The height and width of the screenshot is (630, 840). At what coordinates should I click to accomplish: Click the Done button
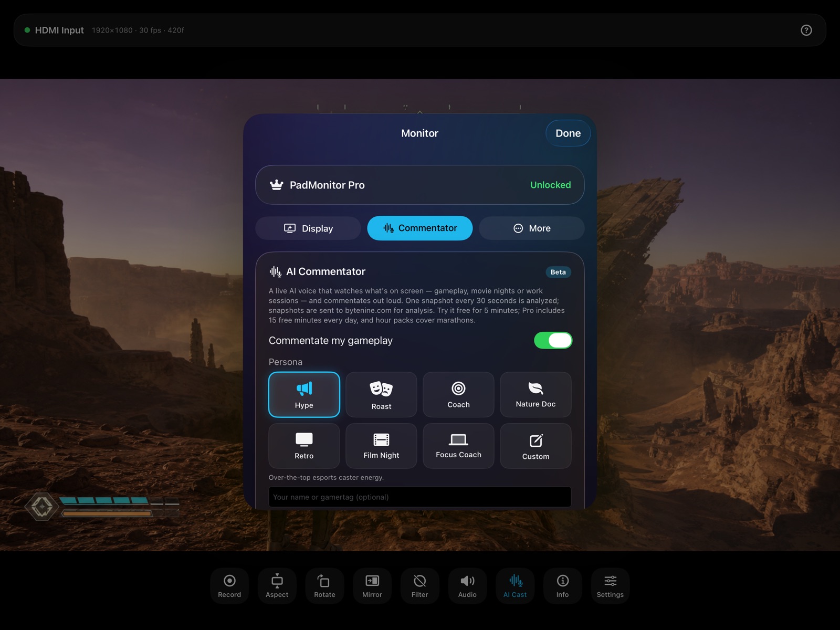click(568, 133)
